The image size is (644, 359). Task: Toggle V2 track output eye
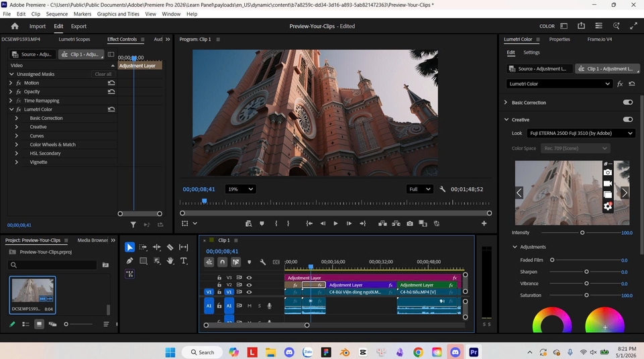[x=249, y=285]
